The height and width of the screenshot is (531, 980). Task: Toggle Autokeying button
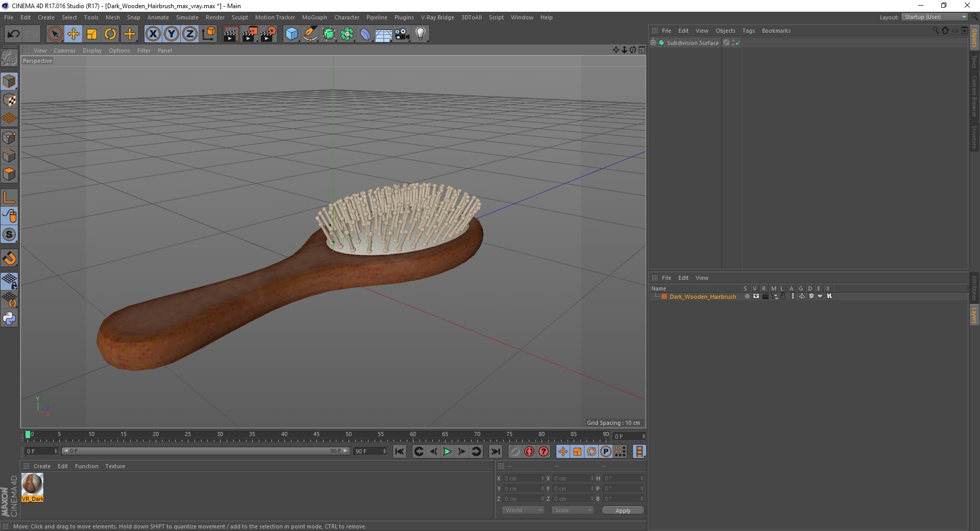[x=529, y=451]
